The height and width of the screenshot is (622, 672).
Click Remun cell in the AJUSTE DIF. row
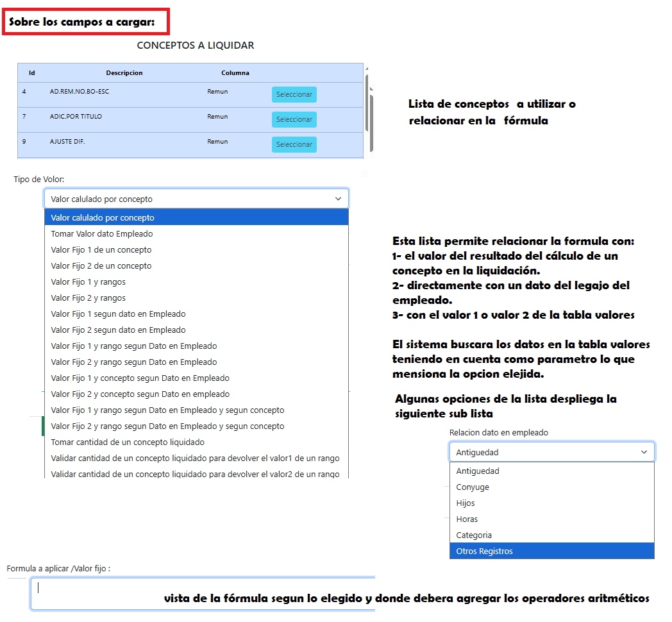pyautogui.click(x=217, y=142)
